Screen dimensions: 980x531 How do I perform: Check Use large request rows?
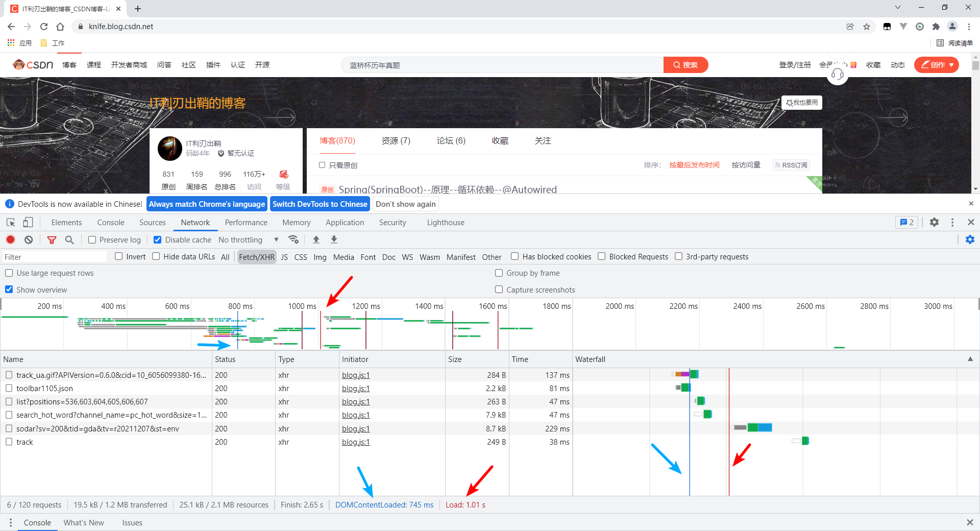tap(9, 273)
